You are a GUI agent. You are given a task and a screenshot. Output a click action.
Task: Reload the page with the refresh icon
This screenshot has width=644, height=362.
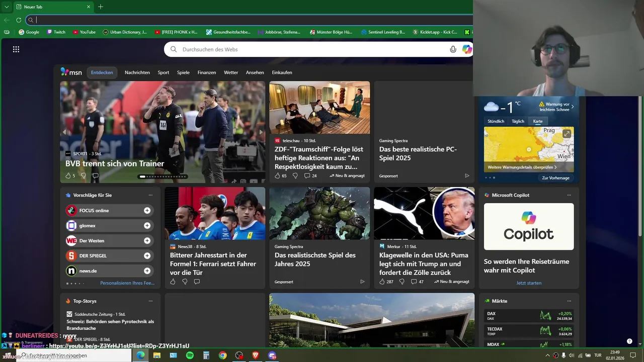click(x=19, y=20)
